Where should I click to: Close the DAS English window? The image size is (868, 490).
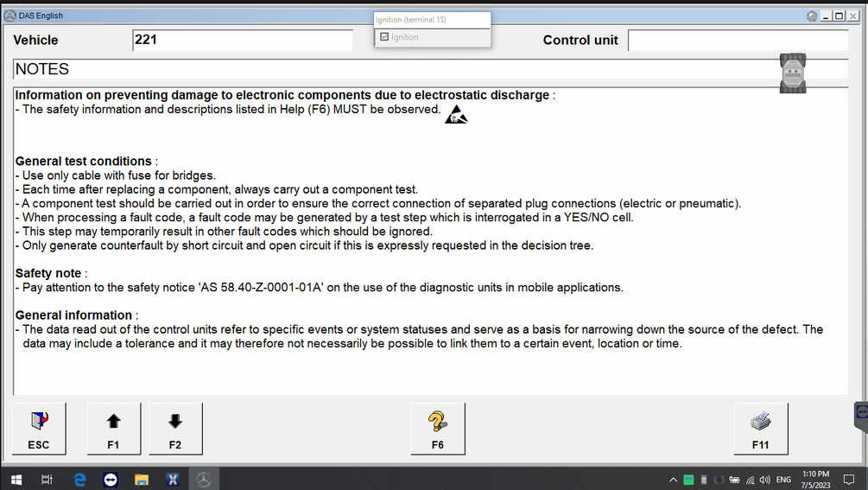[x=853, y=16]
